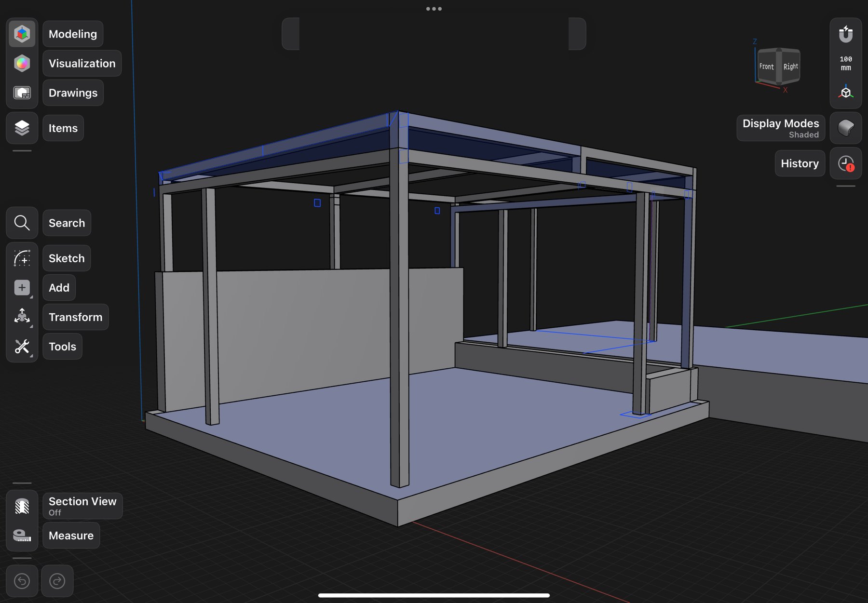
Task: Click the Tools label button
Action: pyautogui.click(x=62, y=347)
